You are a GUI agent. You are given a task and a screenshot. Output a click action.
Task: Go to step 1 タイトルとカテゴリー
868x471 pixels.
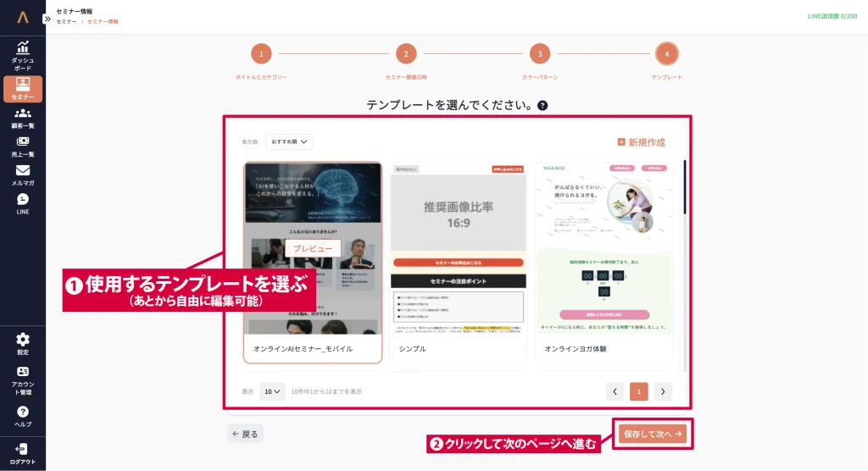coord(261,54)
